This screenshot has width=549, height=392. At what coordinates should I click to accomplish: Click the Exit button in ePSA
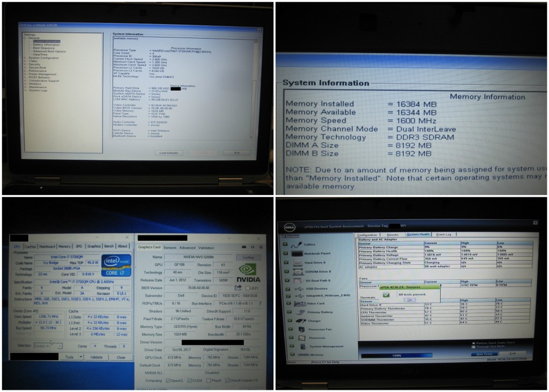pyautogui.click(x=513, y=353)
